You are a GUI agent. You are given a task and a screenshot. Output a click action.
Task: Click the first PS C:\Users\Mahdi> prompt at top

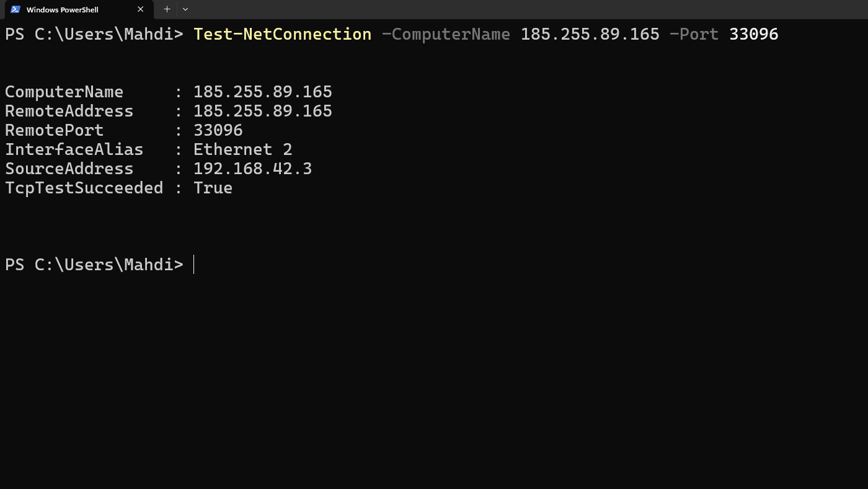(94, 34)
